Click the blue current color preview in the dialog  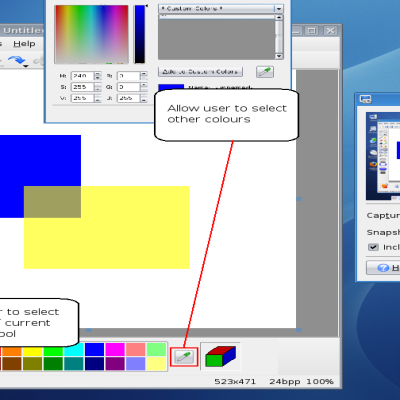(171, 87)
